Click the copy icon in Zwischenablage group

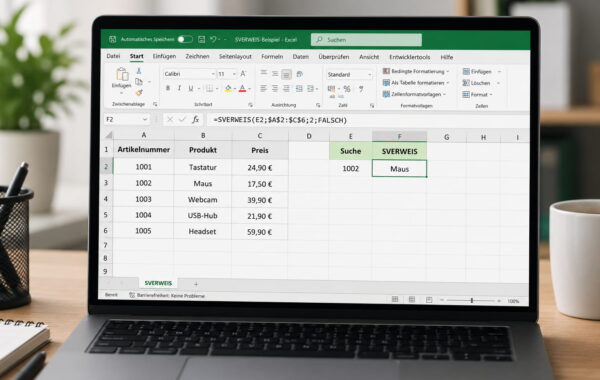tap(139, 82)
